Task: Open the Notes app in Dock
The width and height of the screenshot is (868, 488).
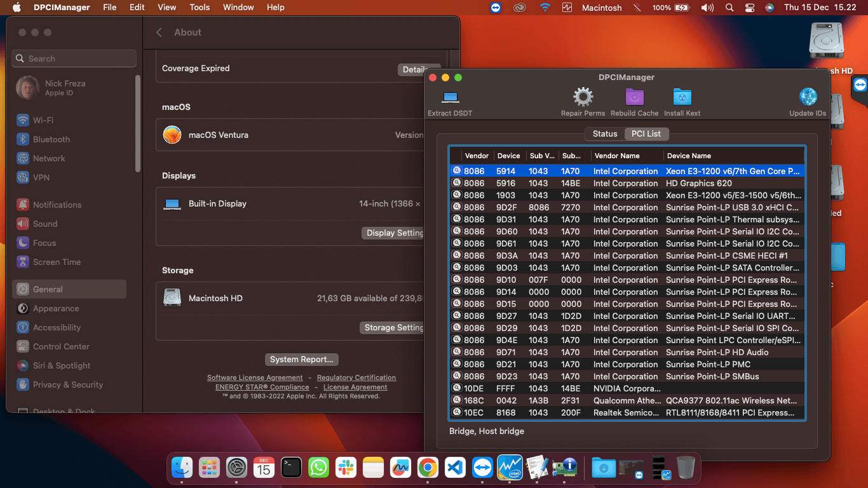Action: (x=374, y=468)
